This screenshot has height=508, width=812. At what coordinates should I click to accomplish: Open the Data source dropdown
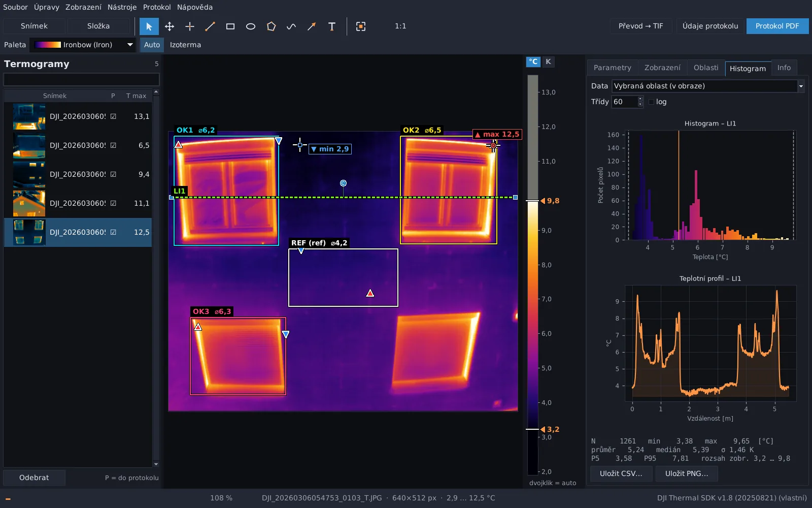[708, 86]
